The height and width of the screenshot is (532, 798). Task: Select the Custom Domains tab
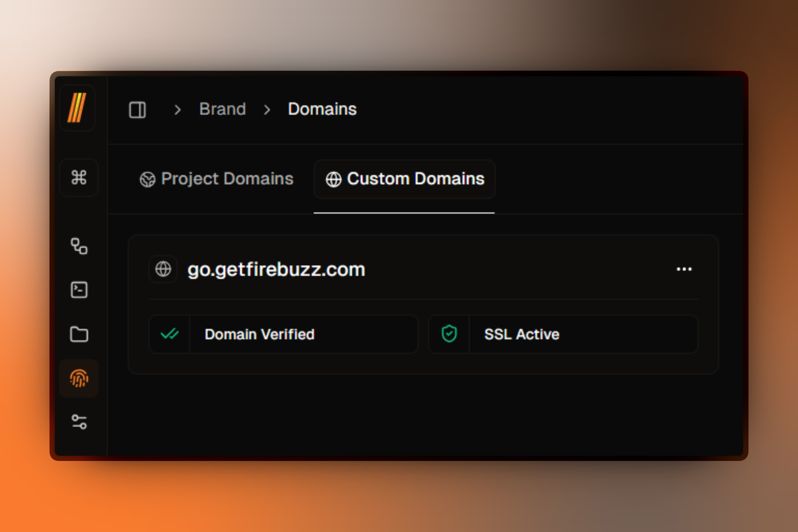[405, 179]
